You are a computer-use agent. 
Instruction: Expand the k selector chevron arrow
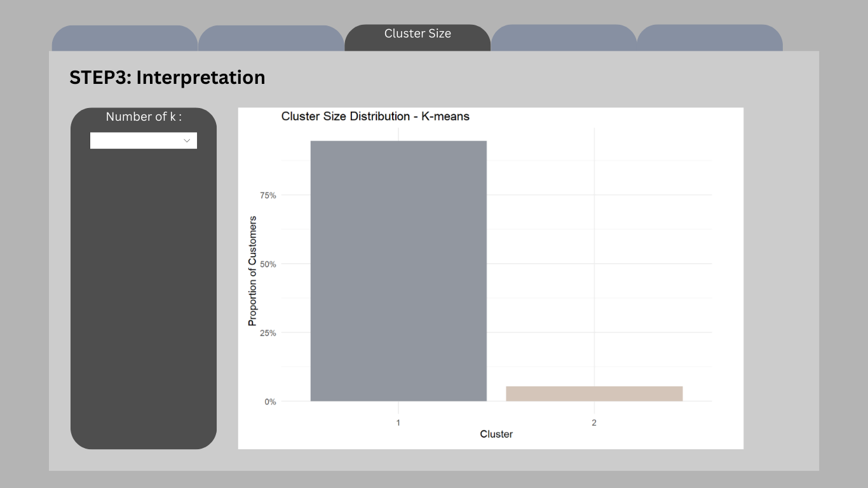pyautogui.click(x=187, y=140)
